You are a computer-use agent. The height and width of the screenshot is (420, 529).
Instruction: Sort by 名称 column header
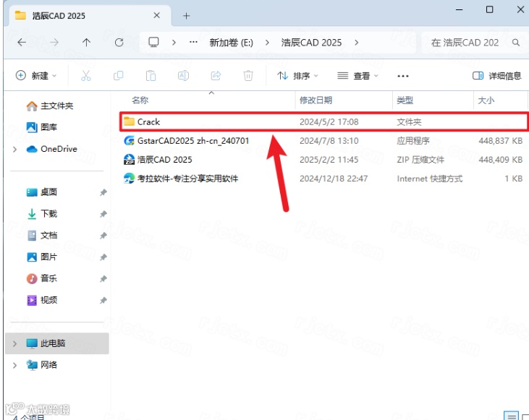point(140,100)
